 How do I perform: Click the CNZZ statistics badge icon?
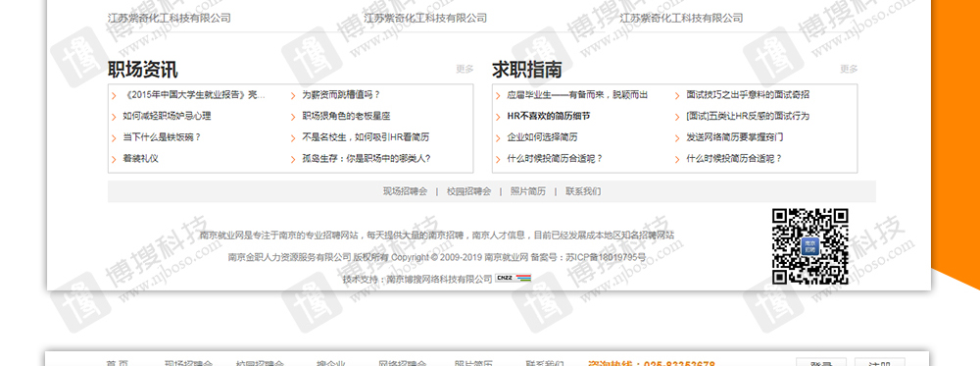tap(513, 279)
